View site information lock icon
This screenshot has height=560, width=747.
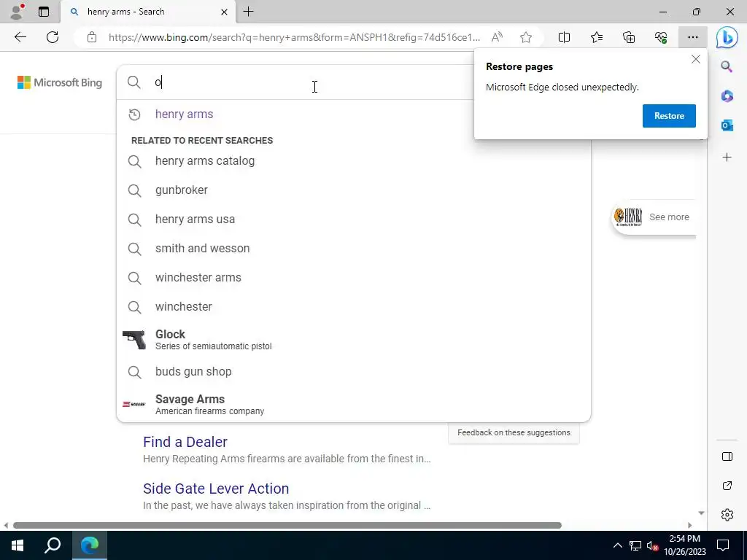tap(92, 37)
